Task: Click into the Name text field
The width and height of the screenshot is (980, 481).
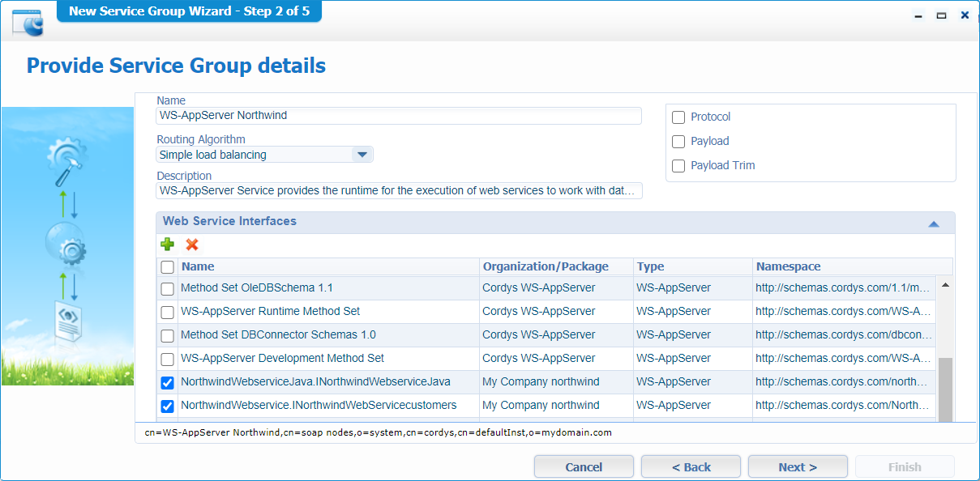Action: tap(398, 116)
